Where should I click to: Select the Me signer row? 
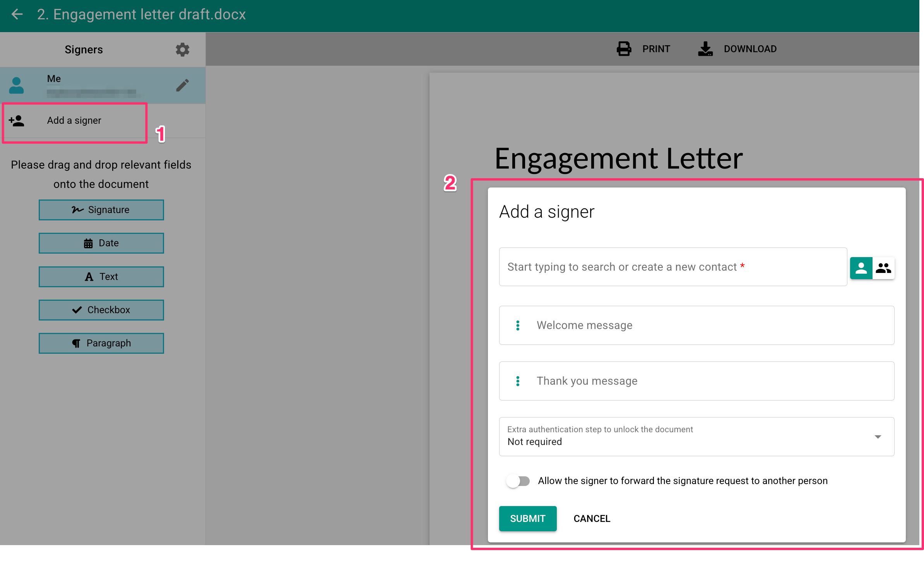click(x=93, y=85)
